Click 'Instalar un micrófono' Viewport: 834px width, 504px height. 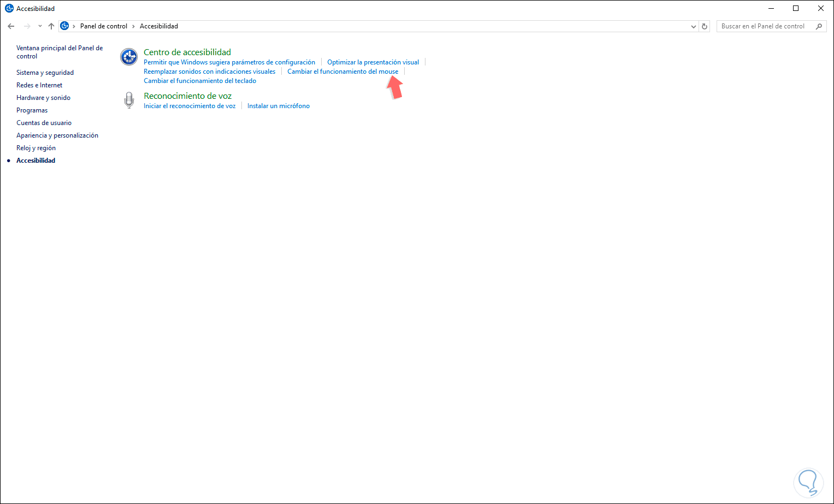[279, 106]
